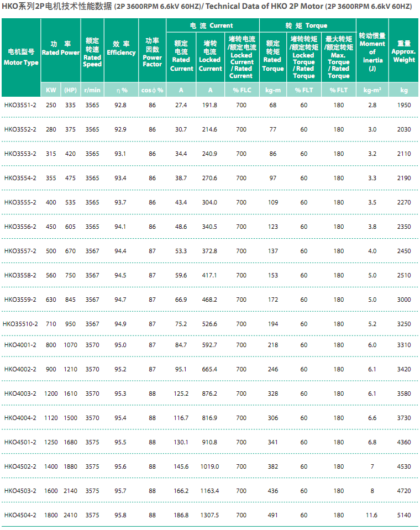Select motor type HKO3555-2
The width and height of the screenshot is (420, 530).
click(20, 202)
